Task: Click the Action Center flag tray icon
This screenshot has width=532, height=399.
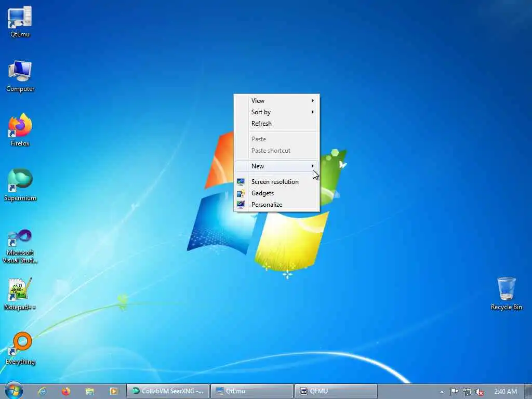Action: (x=454, y=392)
